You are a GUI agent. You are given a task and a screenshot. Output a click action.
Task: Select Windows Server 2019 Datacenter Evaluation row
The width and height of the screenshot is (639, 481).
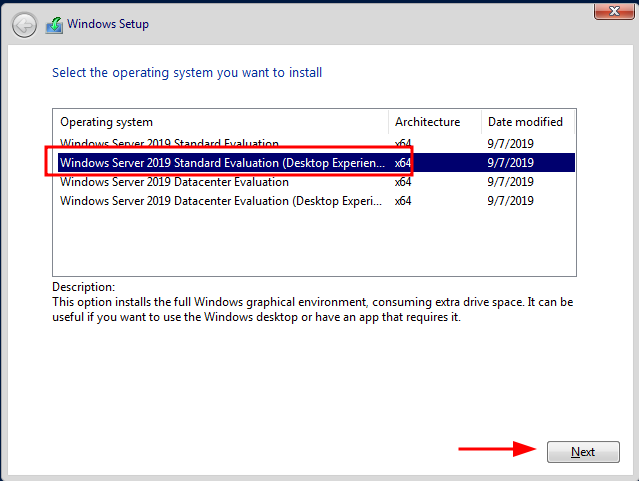(314, 182)
